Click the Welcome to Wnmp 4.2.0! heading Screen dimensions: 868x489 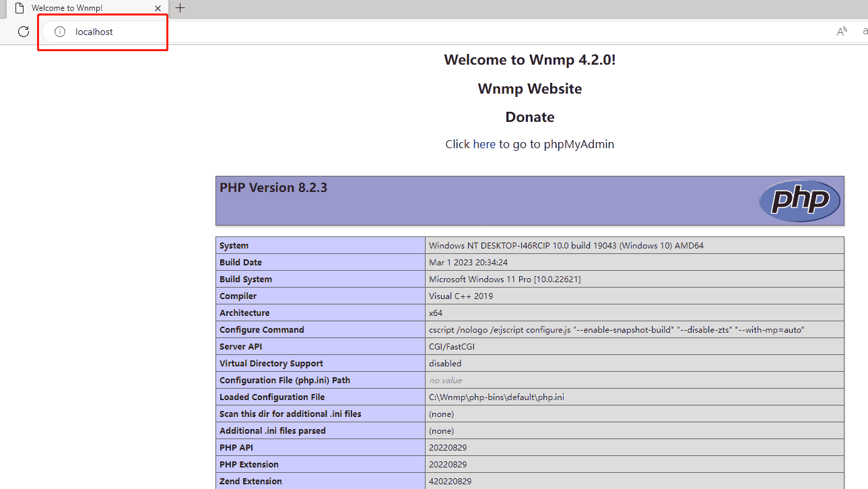pyautogui.click(x=529, y=60)
